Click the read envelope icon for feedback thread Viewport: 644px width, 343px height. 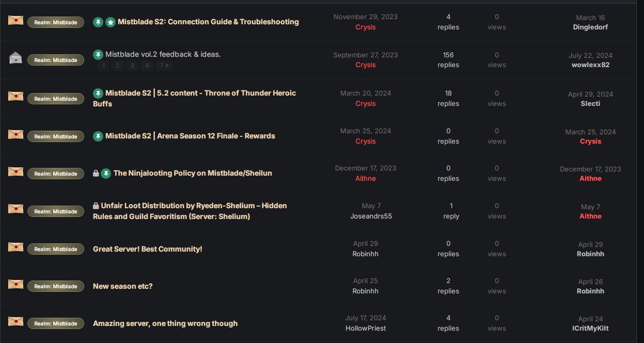click(x=15, y=58)
